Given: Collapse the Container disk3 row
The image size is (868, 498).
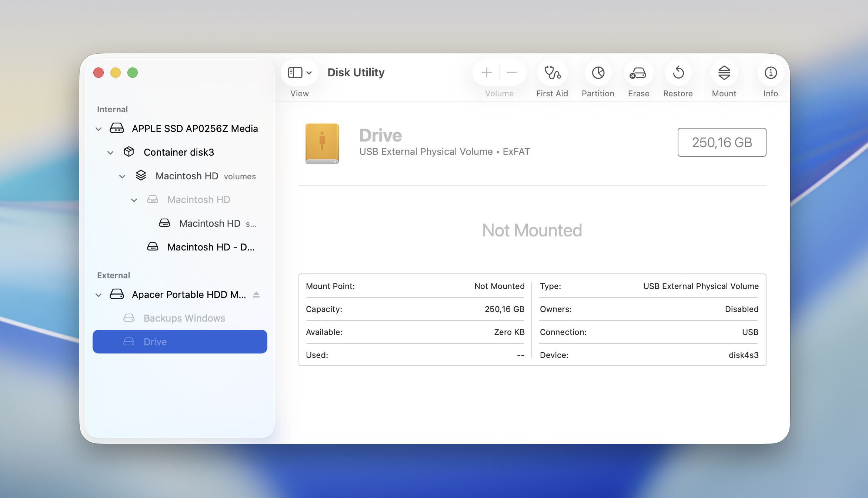Looking at the screenshot, I should point(110,153).
